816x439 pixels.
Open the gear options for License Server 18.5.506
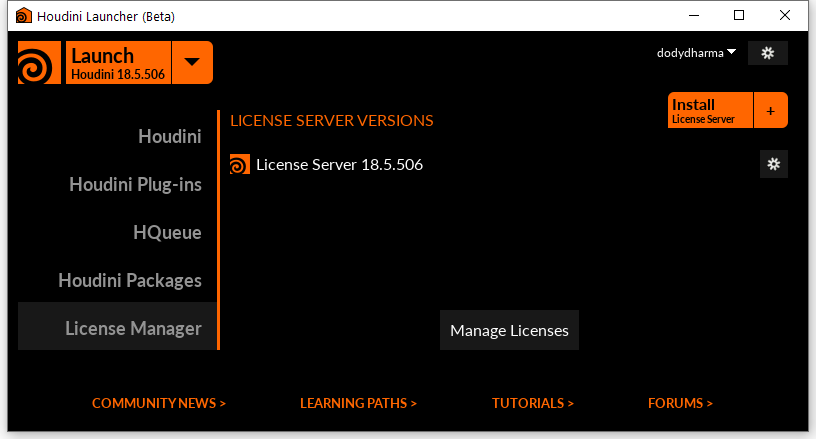click(773, 165)
